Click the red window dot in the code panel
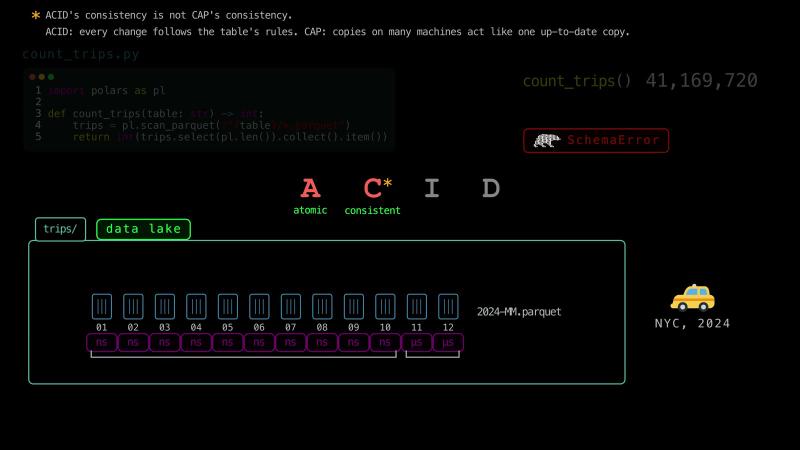 (x=32, y=77)
